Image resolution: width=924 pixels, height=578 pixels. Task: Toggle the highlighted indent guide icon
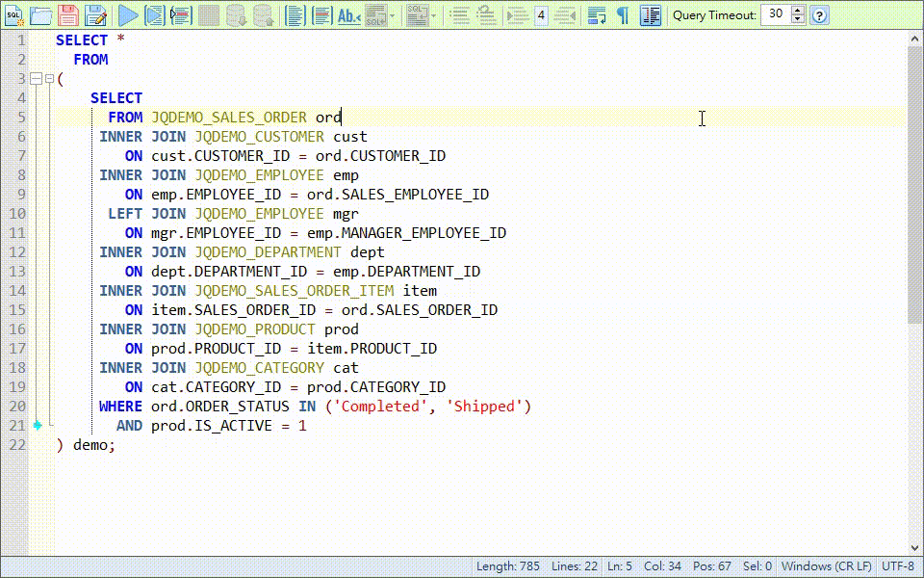651,15
